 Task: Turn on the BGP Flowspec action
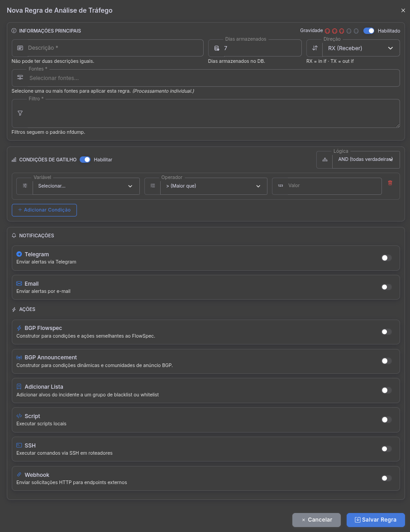[x=386, y=332]
